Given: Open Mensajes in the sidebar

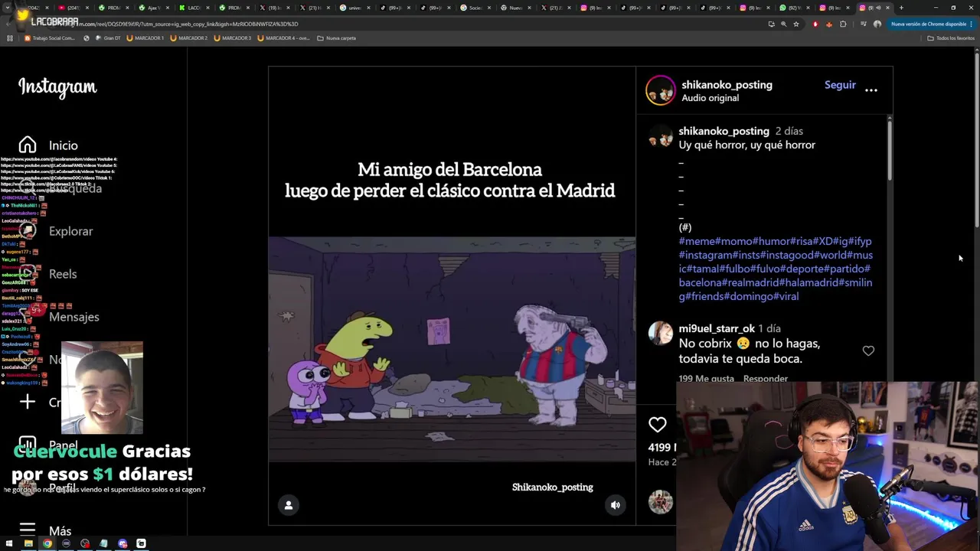Looking at the screenshot, I should click(74, 317).
